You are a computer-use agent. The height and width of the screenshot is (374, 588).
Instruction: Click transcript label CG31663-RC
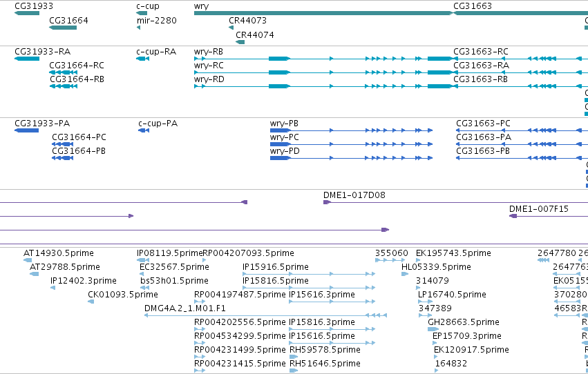(481, 52)
